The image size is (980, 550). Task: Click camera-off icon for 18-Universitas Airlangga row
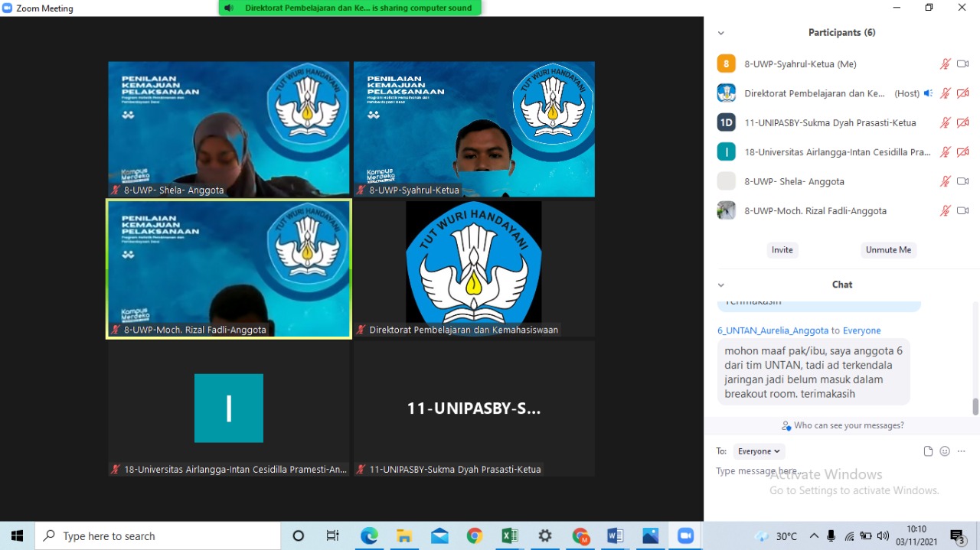[x=963, y=152]
